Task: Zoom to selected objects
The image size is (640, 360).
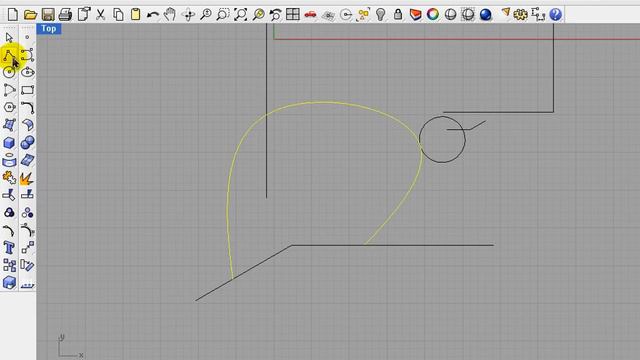Action: pyautogui.click(x=258, y=15)
